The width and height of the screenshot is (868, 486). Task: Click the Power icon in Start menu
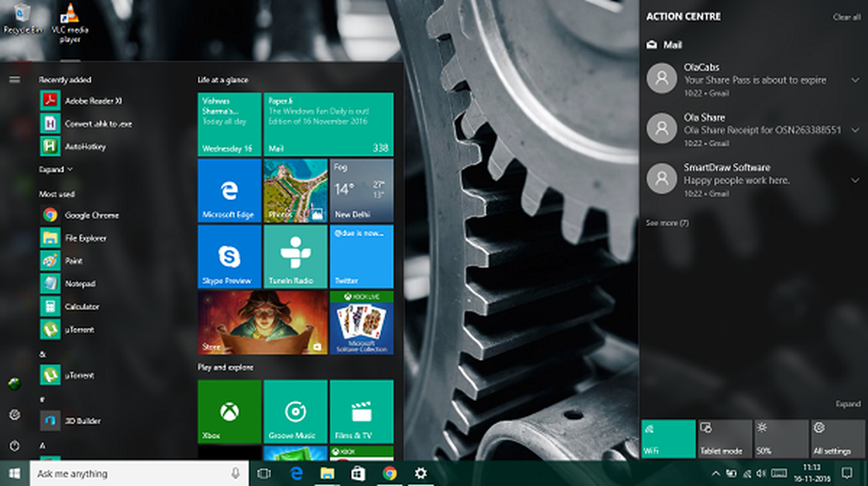15,445
